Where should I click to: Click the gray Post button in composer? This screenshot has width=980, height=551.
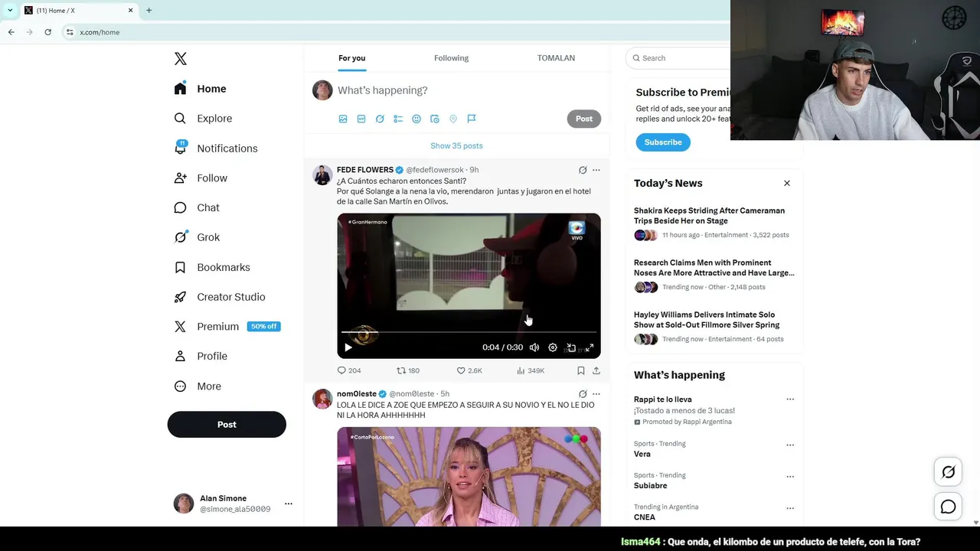coord(584,119)
